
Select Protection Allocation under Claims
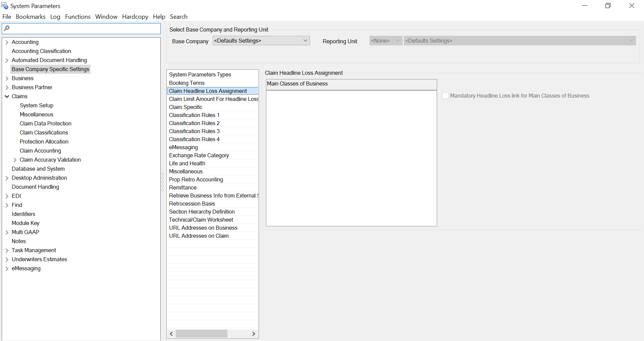coord(44,142)
